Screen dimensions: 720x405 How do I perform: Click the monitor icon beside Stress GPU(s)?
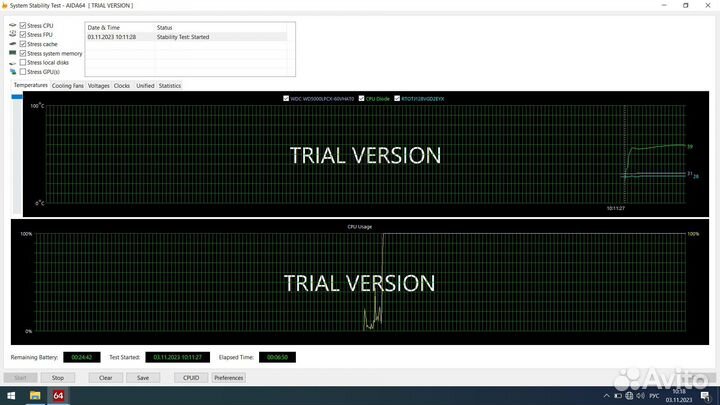click(12, 72)
